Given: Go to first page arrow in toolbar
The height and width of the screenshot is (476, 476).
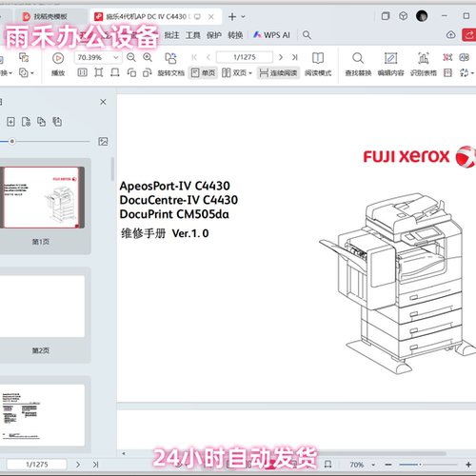Looking at the screenshot, I should [x=194, y=57].
